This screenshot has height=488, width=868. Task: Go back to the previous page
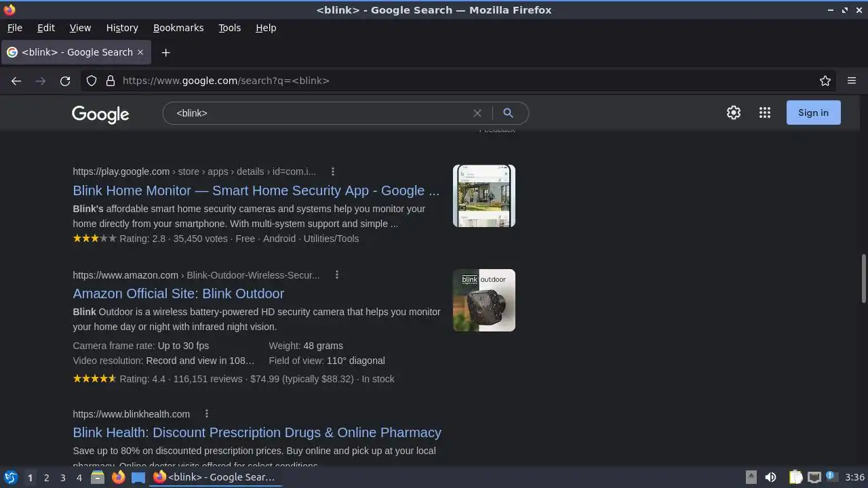click(x=16, y=81)
